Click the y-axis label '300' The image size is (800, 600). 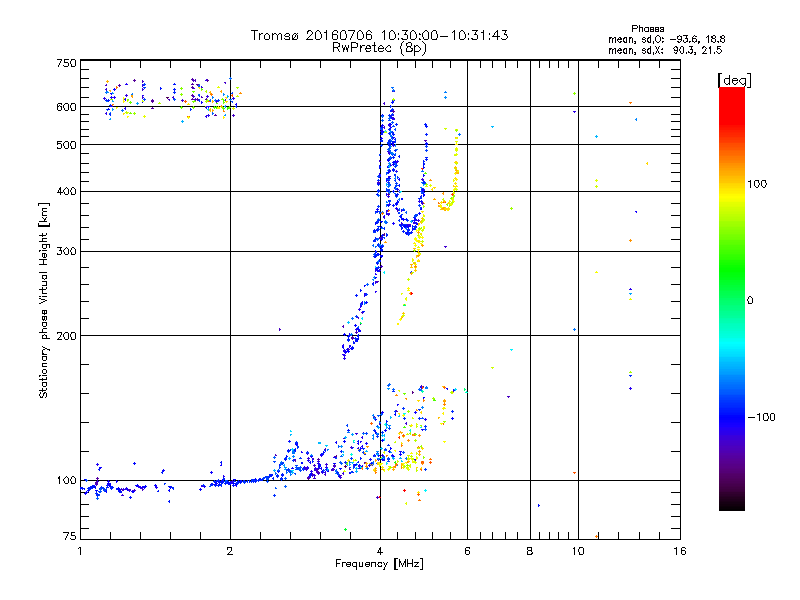coord(66,251)
